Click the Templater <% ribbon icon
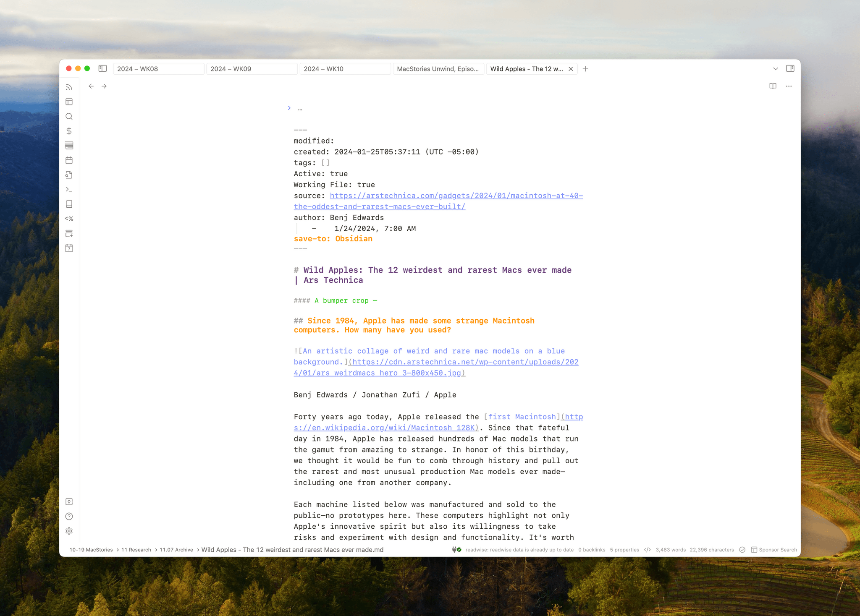The image size is (860, 616). tap(69, 219)
